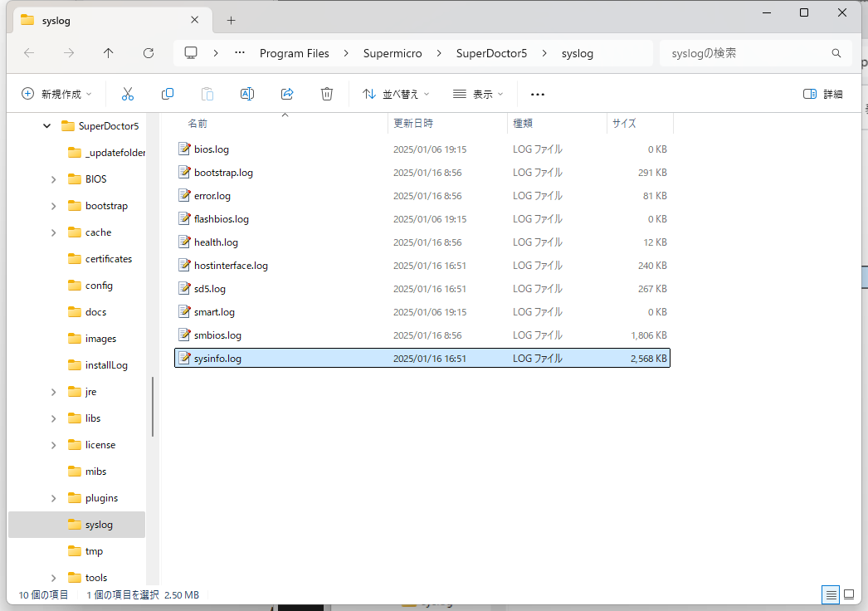Screen dimensions: 868x611
Task: Select the tmp folder in tree
Action: 86,551
